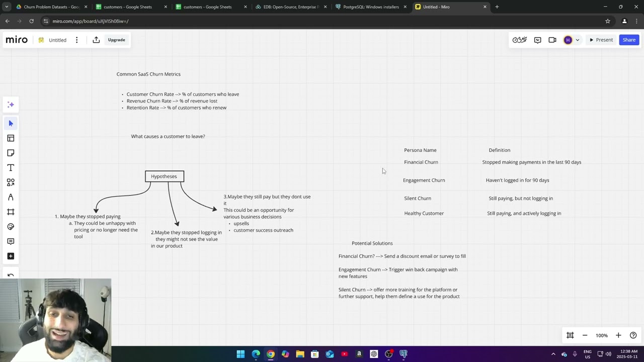Click the Upgrade button
This screenshot has width=644, height=362.
[116, 40]
